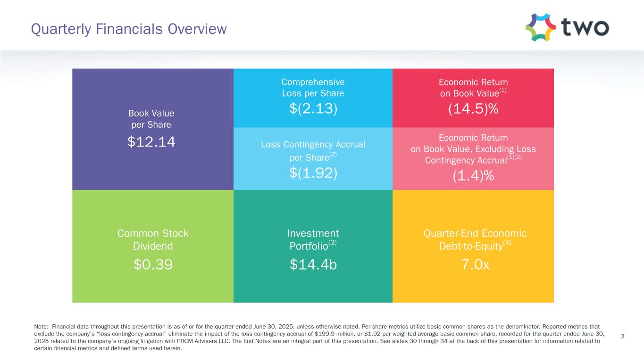Click the $(1.92) loss contingency value
Screen dimensions: 644x362
pos(313,173)
